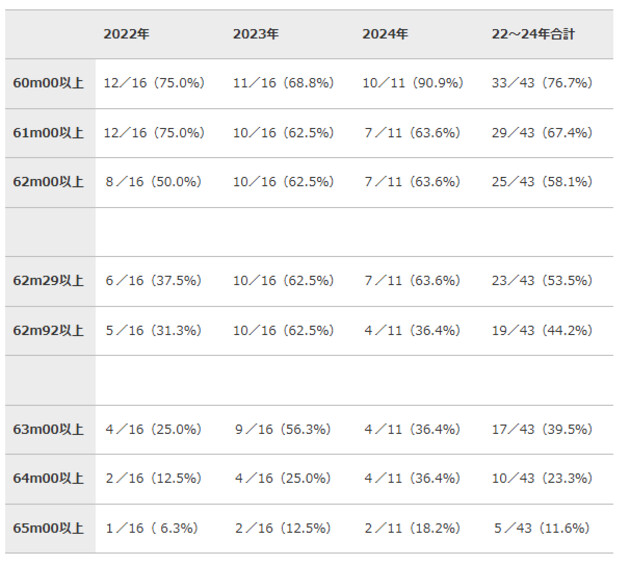
Task: Select the 62m29以上 row header
Action: [x=50, y=281]
